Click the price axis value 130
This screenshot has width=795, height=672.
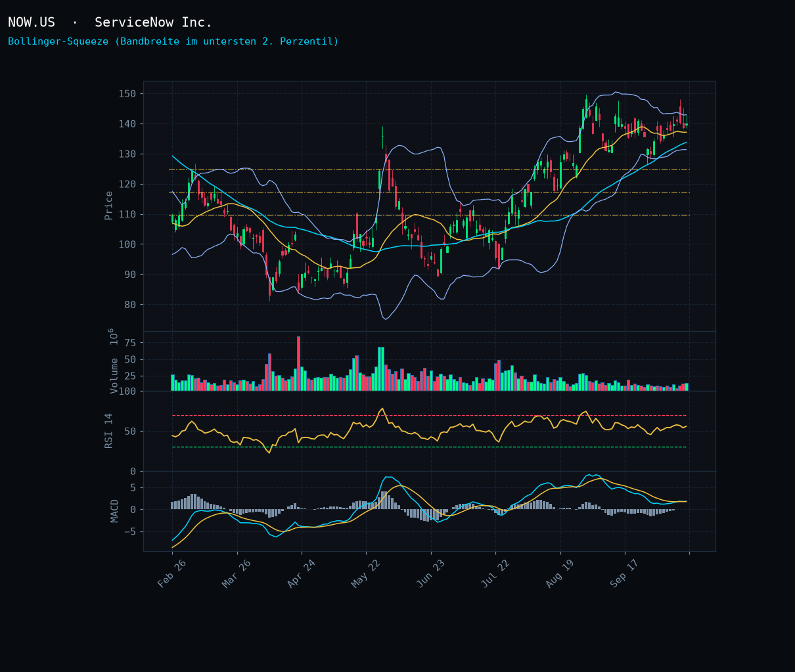pyautogui.click(x=127, y=154)
